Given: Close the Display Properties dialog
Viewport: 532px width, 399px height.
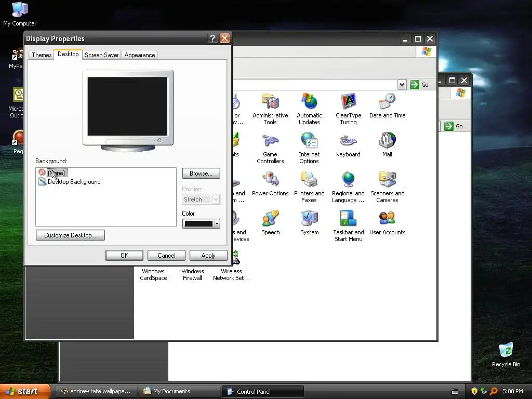Looking at the screenshot, I should [224, 38].
